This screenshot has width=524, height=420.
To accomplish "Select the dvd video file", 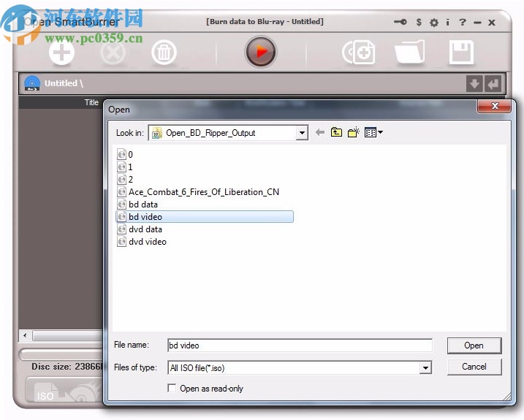I will click(x=142, y=242).
